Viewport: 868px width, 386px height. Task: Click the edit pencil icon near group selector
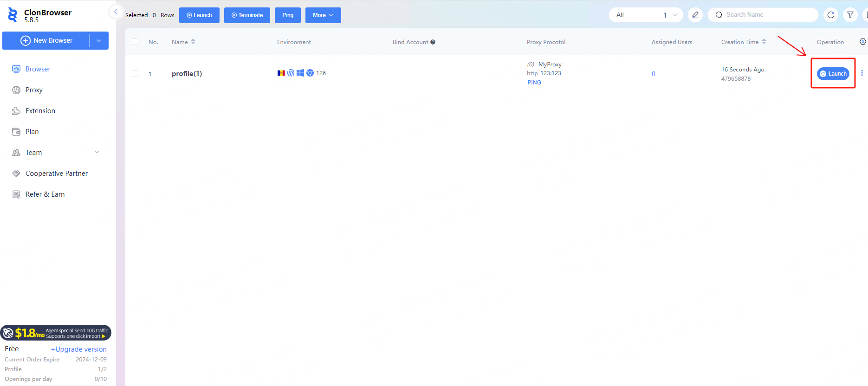pos(695,15)
